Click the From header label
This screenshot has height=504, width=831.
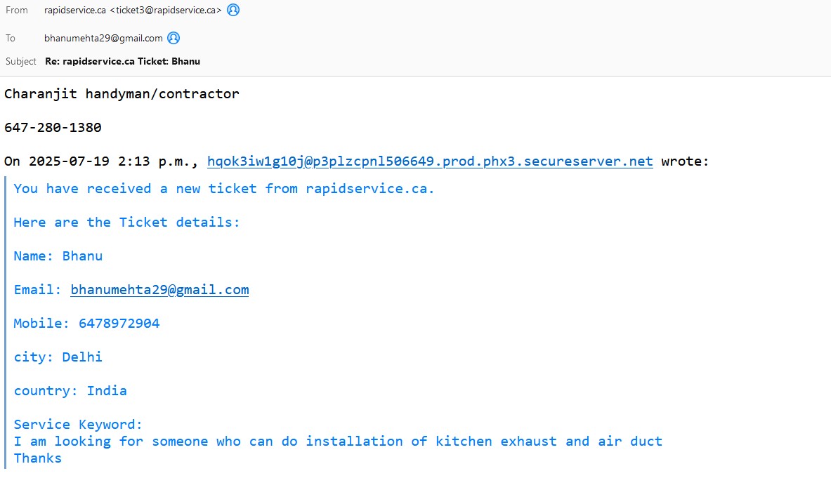[x=17, y=11]
